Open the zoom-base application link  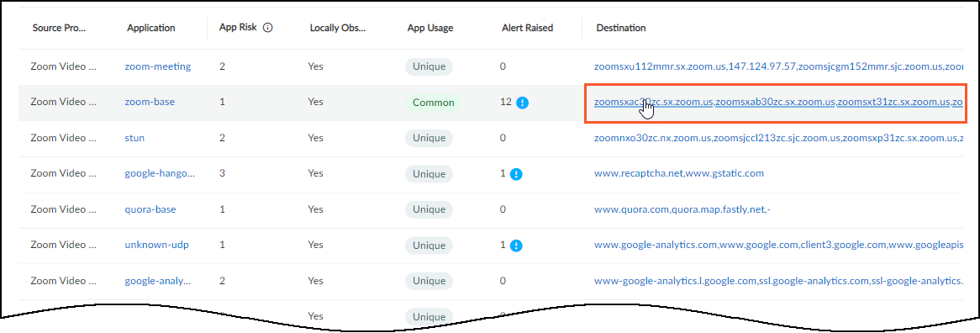point(150,103)
